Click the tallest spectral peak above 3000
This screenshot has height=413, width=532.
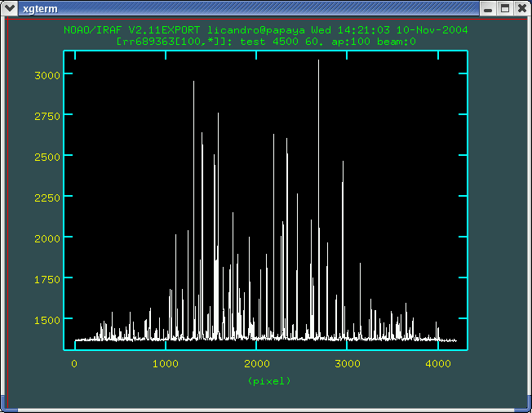point(318,62)
